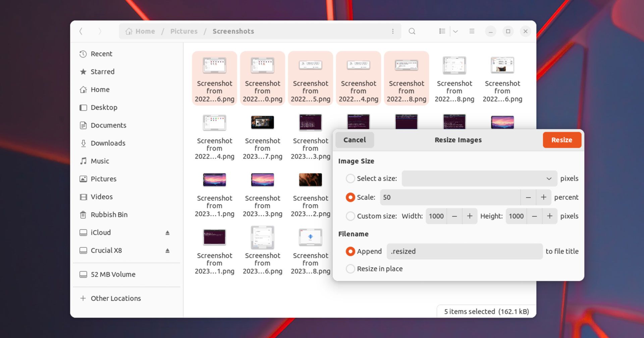The image size is (644, 338).
Task: Click the orange Resize button
Action: (x=562, y=140)
